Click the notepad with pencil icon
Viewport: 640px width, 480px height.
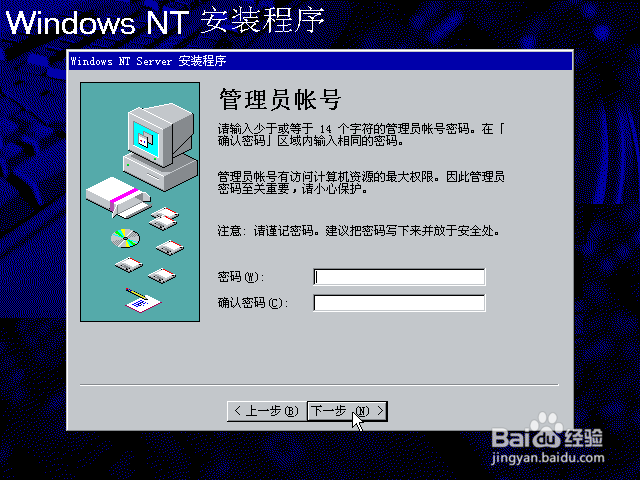pyautogui.click(x=142, y=300)
